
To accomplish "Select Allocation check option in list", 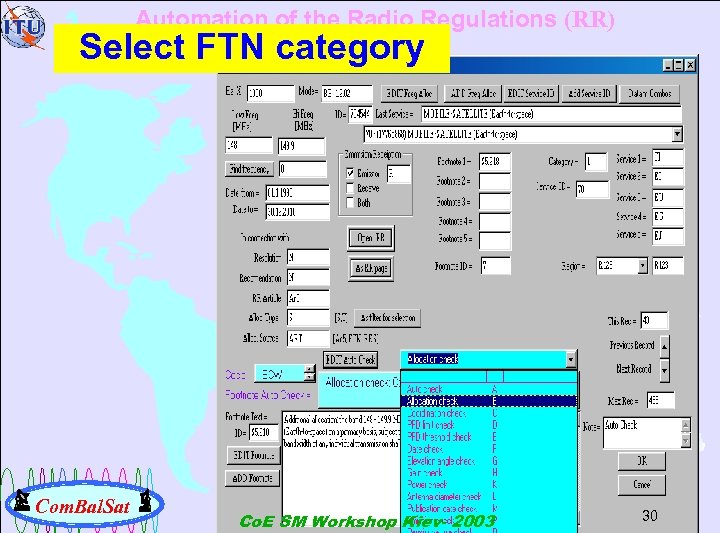I will click(x=489, y=401).
